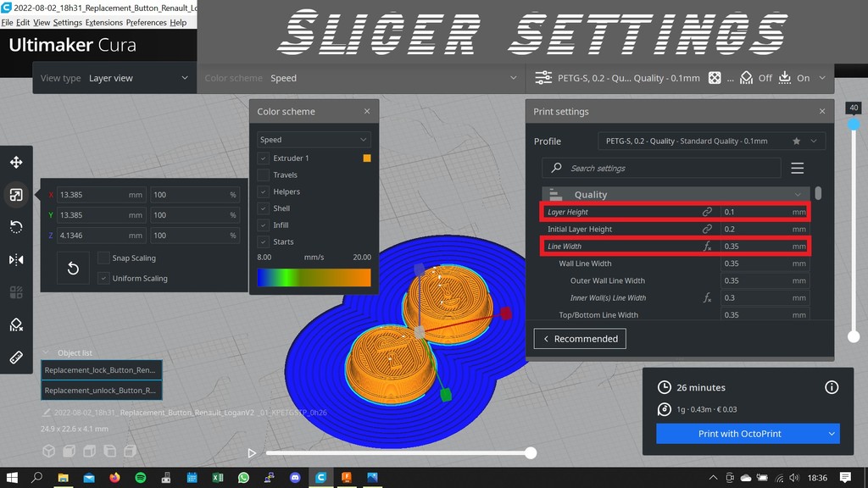Click the profile star icon
868x488 pixels.
pos(796,141)
